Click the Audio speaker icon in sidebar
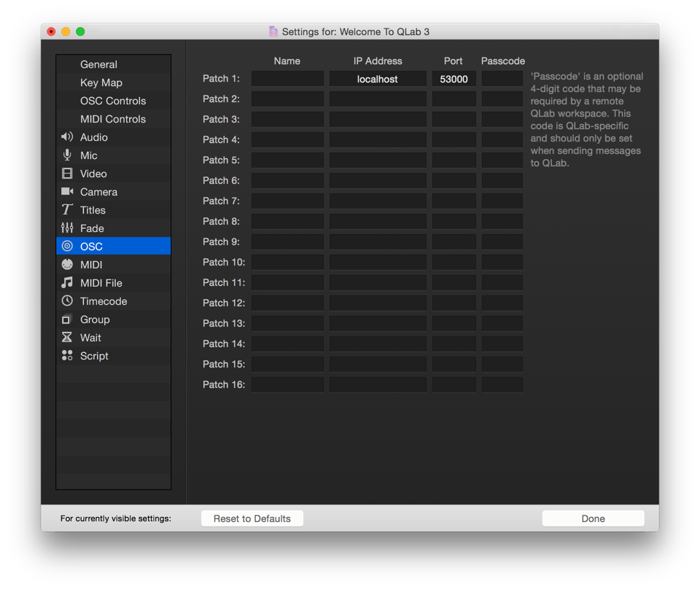Image resolution: width=700 pixels, height=590 pixels. click(67, 137)
